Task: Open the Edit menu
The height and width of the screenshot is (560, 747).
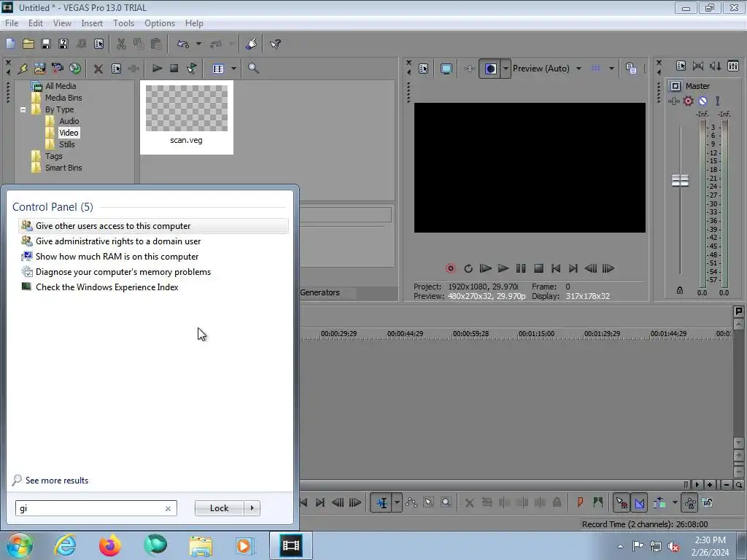Action: click(x=36, y=23)
